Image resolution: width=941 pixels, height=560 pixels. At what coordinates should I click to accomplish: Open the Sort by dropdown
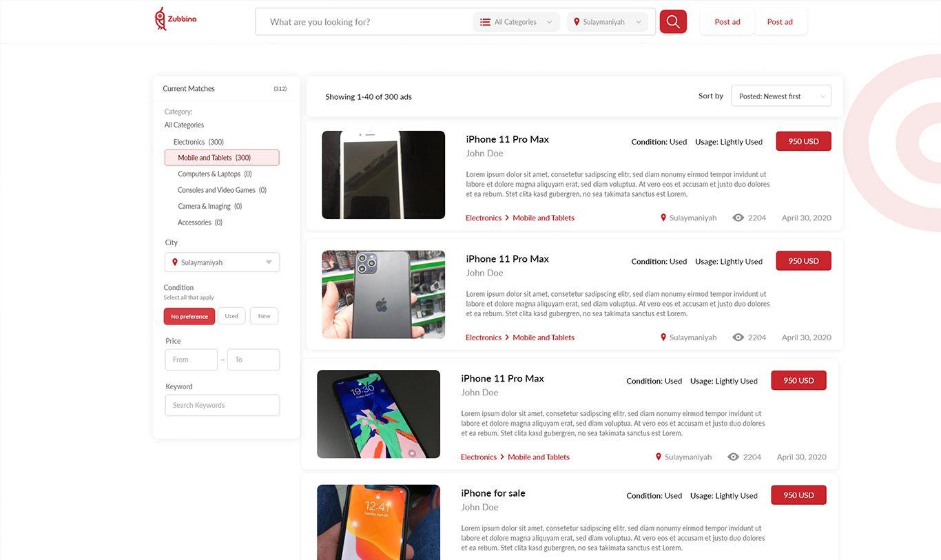(x=780, y=96)
